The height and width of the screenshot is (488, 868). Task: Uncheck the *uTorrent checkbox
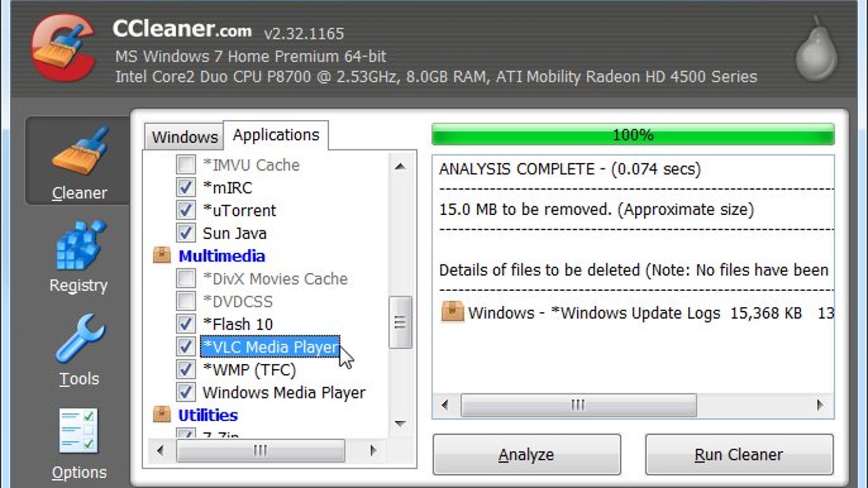click(x=186, y=210)
